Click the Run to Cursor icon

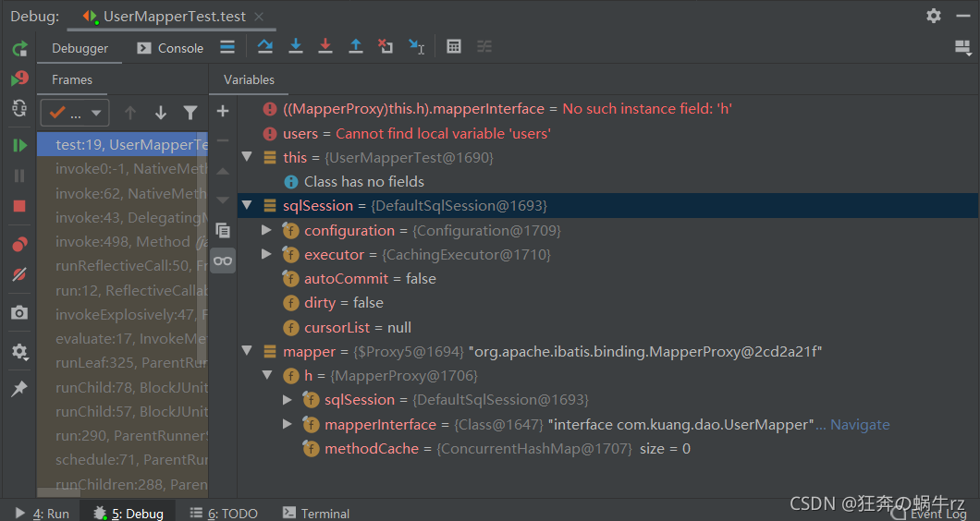tap(416, 46)
